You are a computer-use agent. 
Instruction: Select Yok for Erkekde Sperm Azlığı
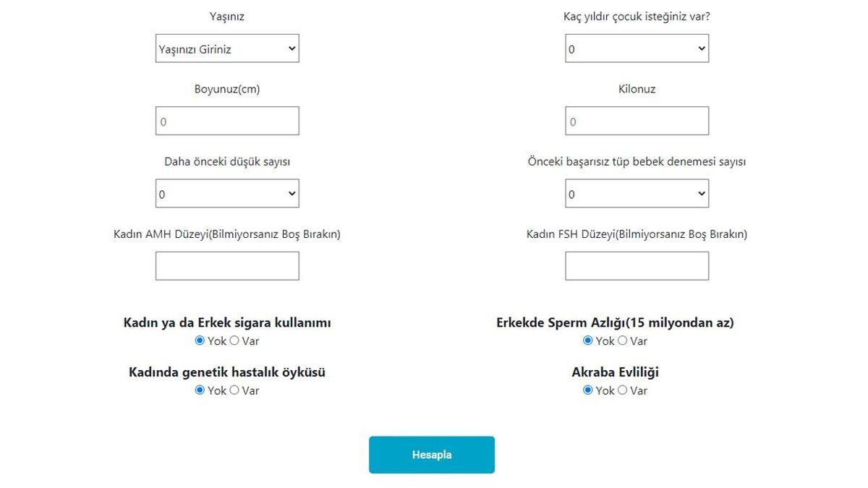(x=588, y=341)
